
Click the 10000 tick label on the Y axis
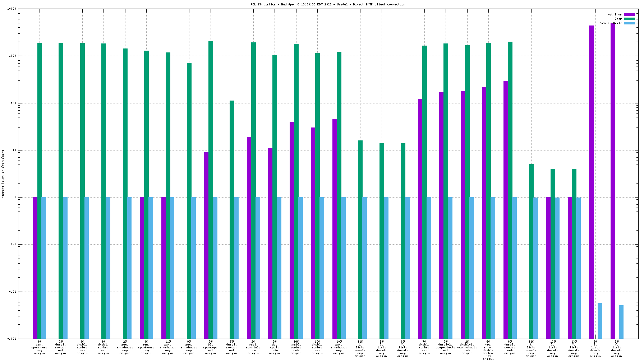pyautogui.click(x=12, y=9)
